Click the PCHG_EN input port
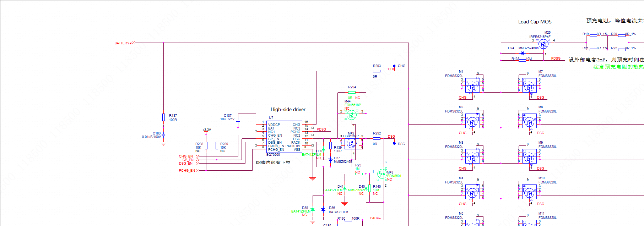This screenshot has height=226, width=644. pos(189,171)
